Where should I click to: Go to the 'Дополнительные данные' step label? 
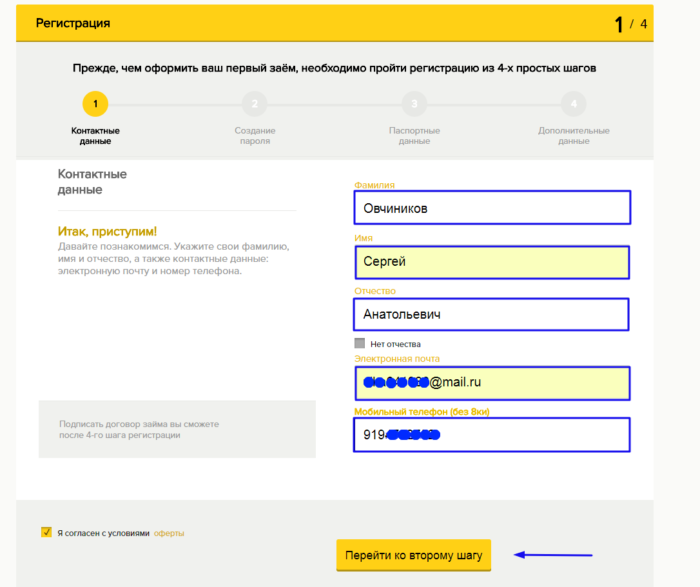click(573, 136)
